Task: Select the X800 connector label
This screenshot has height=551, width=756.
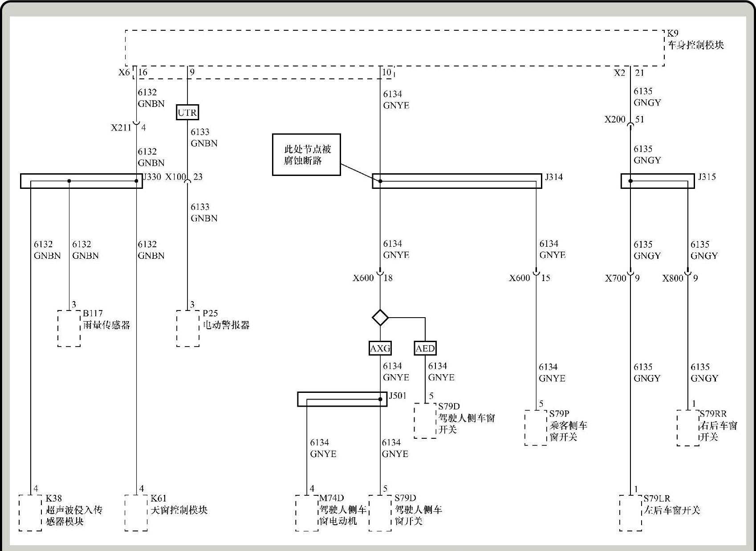Action: (673, 278)
